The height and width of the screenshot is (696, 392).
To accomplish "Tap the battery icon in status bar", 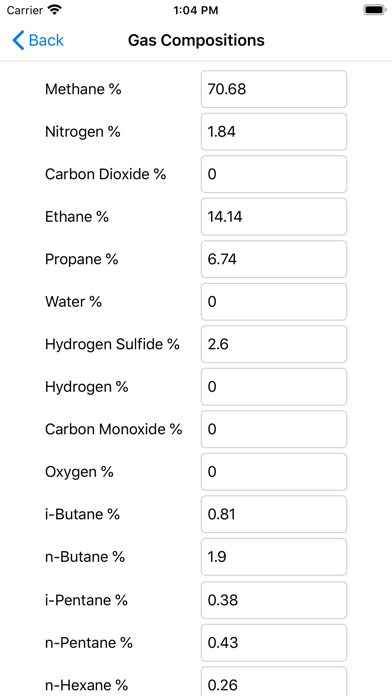I will coord(375,10).
